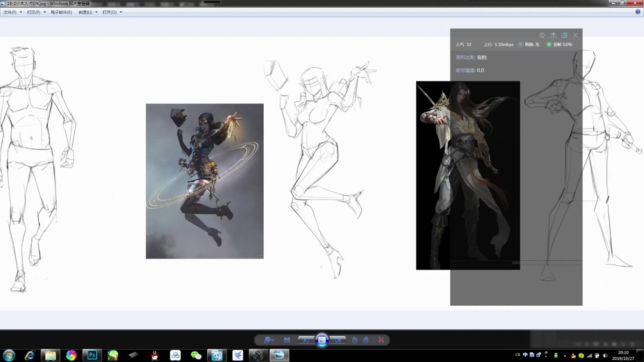Expand the 文件(F) dropdown arrow
This screenshot has height=362, width=644.
21,12
